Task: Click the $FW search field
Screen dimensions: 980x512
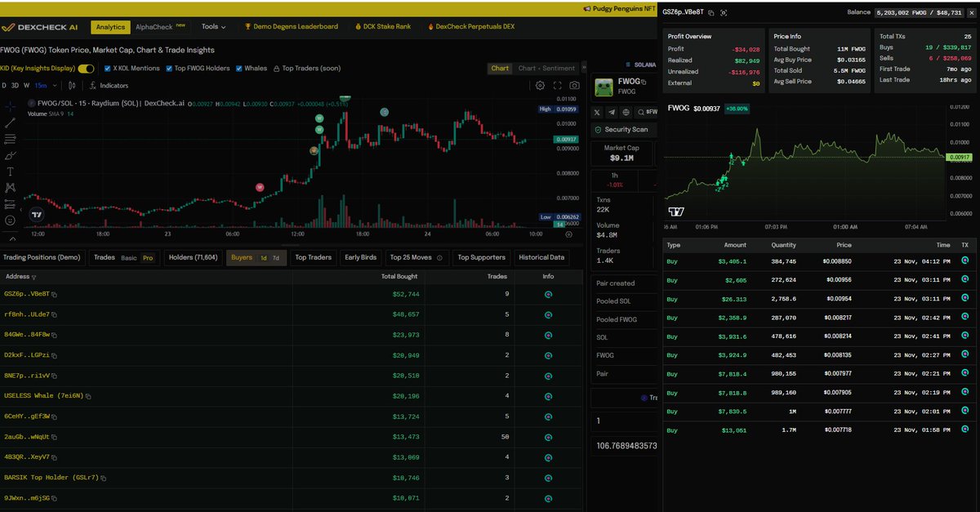Action: click(648, 112)
